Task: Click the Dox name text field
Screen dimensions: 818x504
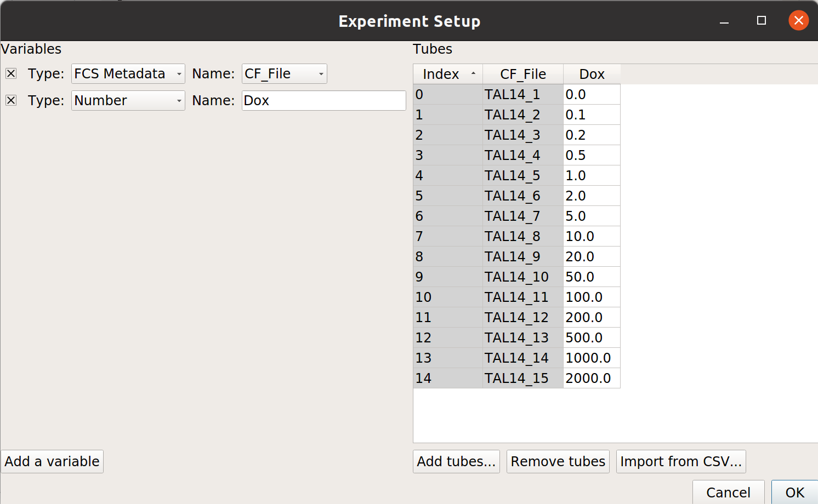Action: [324, 100]
